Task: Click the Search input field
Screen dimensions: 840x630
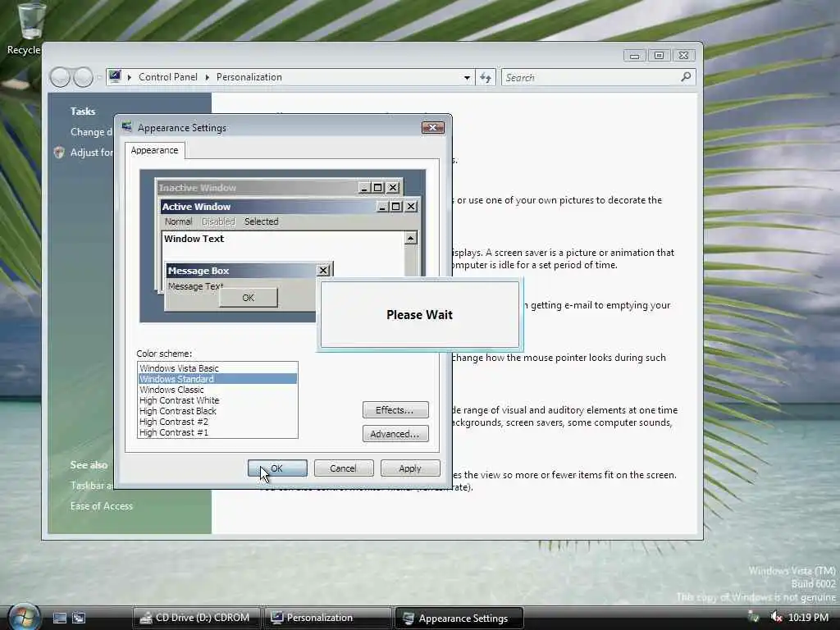Action: click(590, 78)
